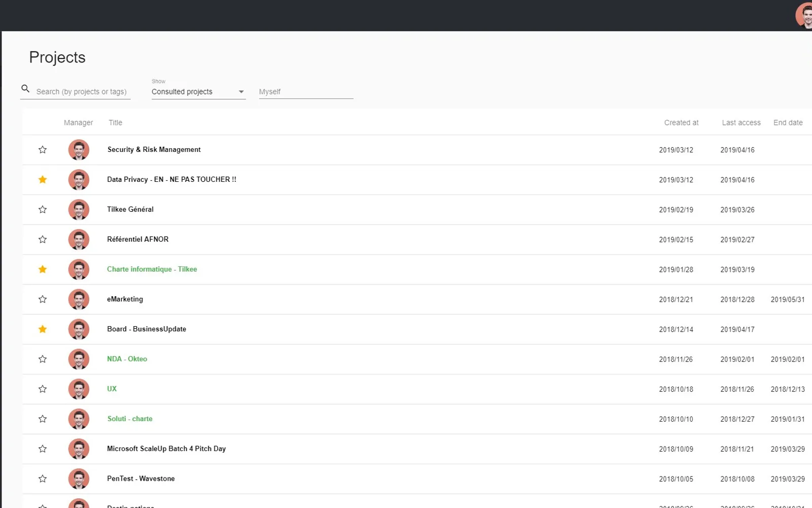This screenshot has height=508, width=812.
Task: Open Data Privacy - EN - NE PAS TOUCHER project
Action: [172, 180]
